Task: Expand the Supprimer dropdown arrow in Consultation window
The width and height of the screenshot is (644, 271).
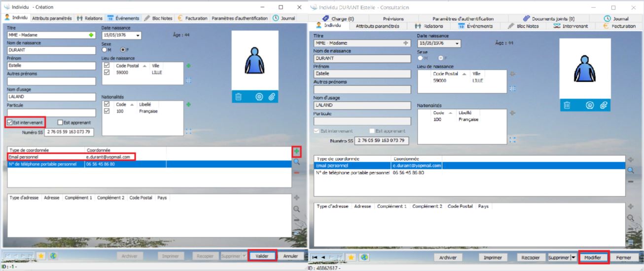Action: pos(573,258)
